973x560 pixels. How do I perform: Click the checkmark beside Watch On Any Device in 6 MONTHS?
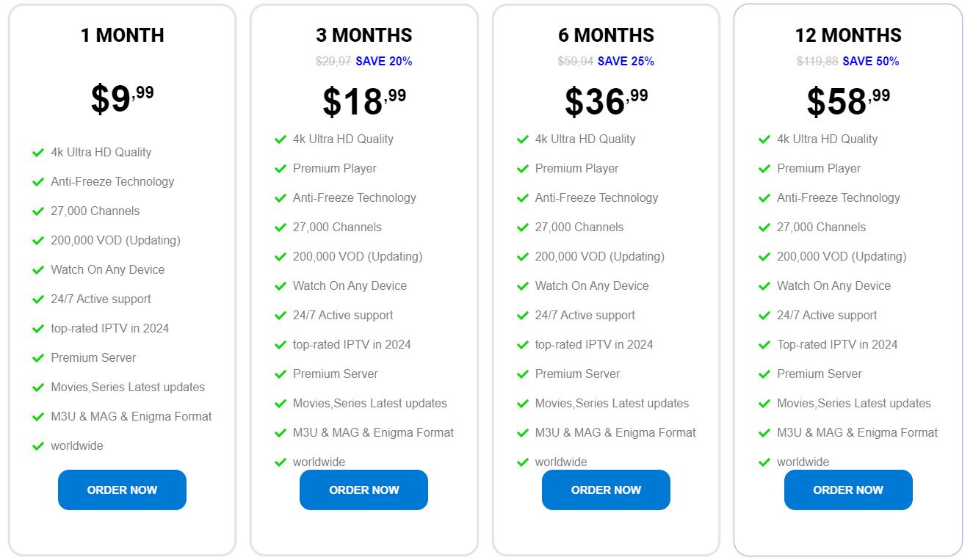522,286
